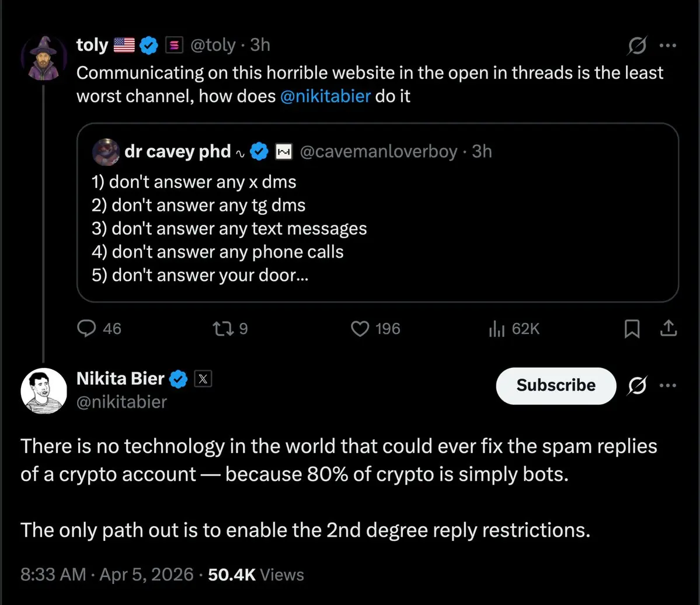Click the reply icon on toly's post
The width and height of the screenshot is (700, 605).
(x=87, y=329)
